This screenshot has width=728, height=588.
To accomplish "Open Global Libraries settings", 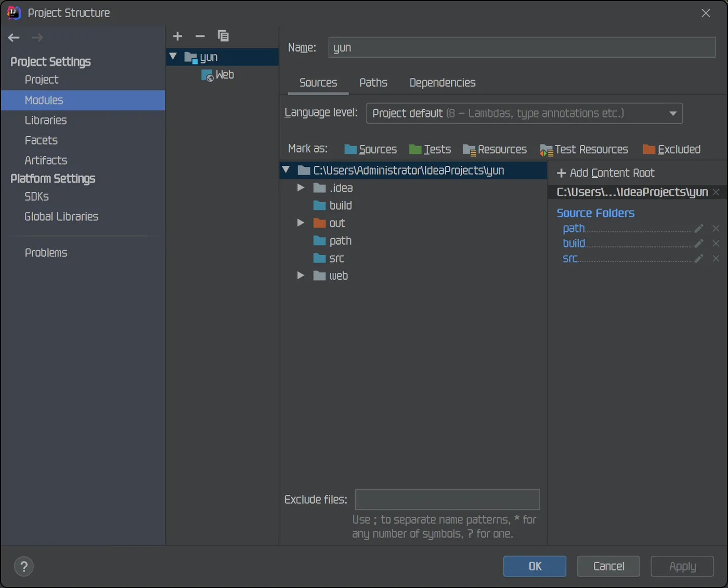I will pyautogui.click(x=61, y=216).
